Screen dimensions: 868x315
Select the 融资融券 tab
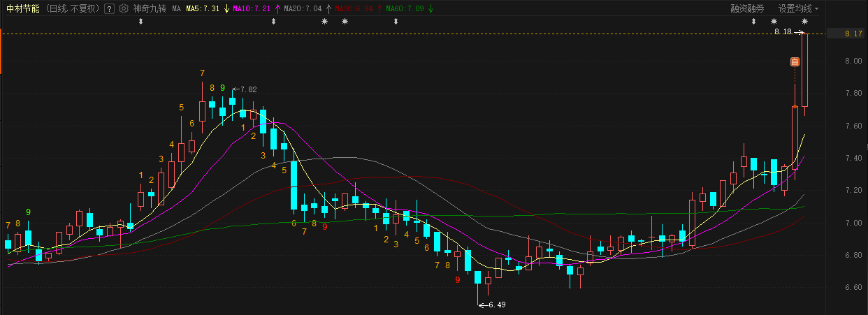coord(747,9)
